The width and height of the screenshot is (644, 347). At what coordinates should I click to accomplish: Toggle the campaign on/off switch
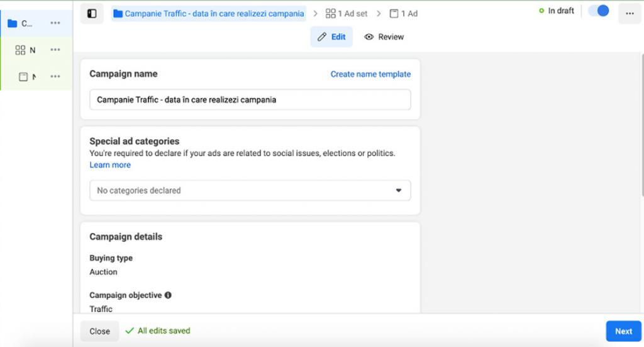[598, 11]
